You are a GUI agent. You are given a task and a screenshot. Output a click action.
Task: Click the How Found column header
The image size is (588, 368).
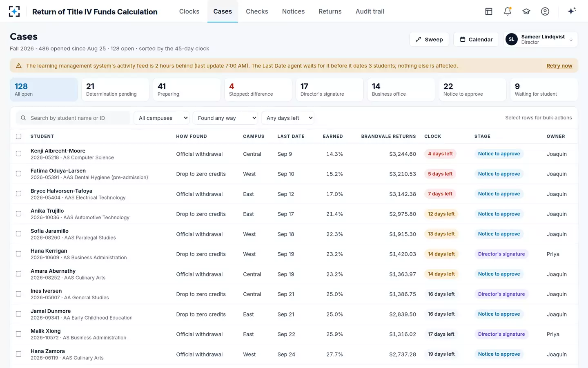coord(192,136)
